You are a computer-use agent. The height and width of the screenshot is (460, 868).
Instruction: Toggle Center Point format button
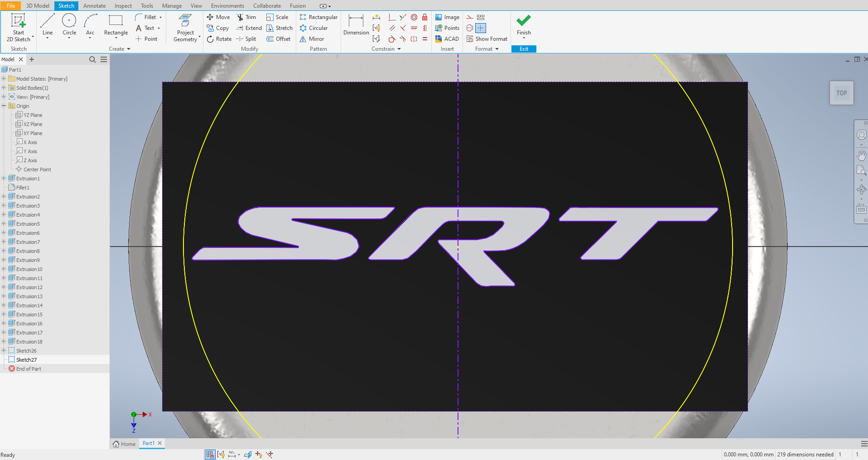pos(481,28)
